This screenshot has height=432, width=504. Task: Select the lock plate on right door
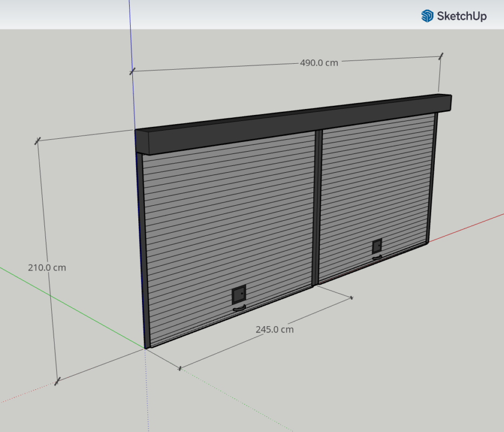click(x=377, y=247)
